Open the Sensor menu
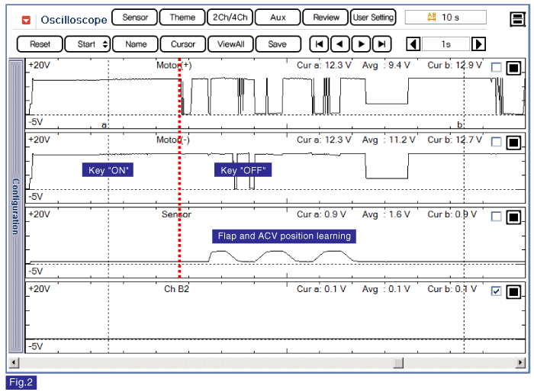The image size is (534, 392). click(135, 18)
